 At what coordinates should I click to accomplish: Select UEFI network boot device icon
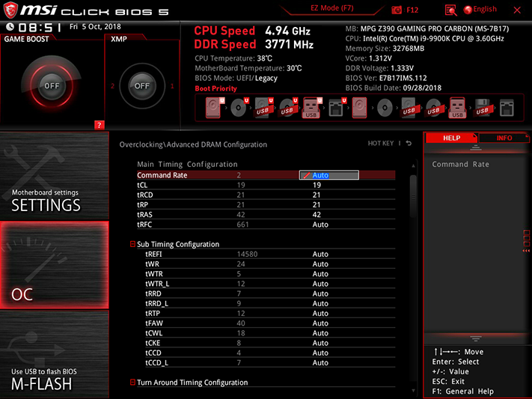(337, 108)
